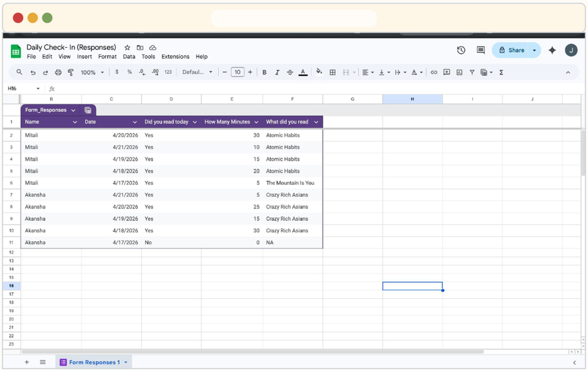Open the Name column dropdown
The width and height of the screenshot is (588, 370).
[x=75, y=122]
